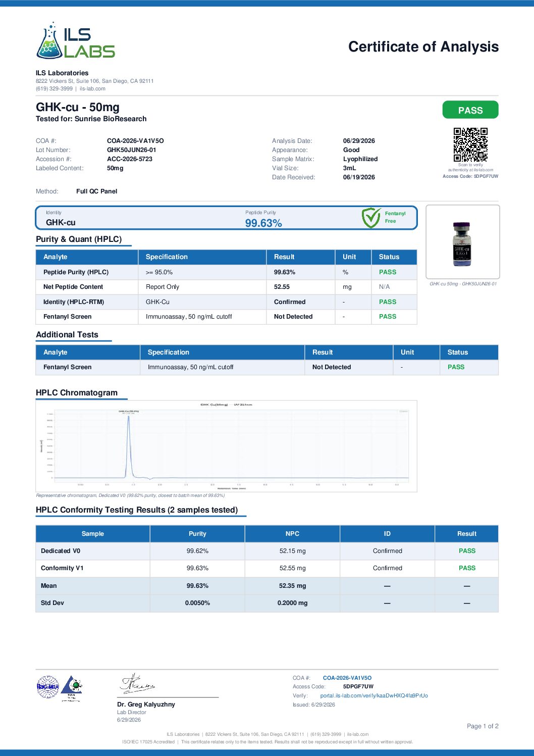The width and height of the screenshot is (534, 756).
Task: Select the "GHK-cu - 50mg" product heading
Action: click(78, 107)
